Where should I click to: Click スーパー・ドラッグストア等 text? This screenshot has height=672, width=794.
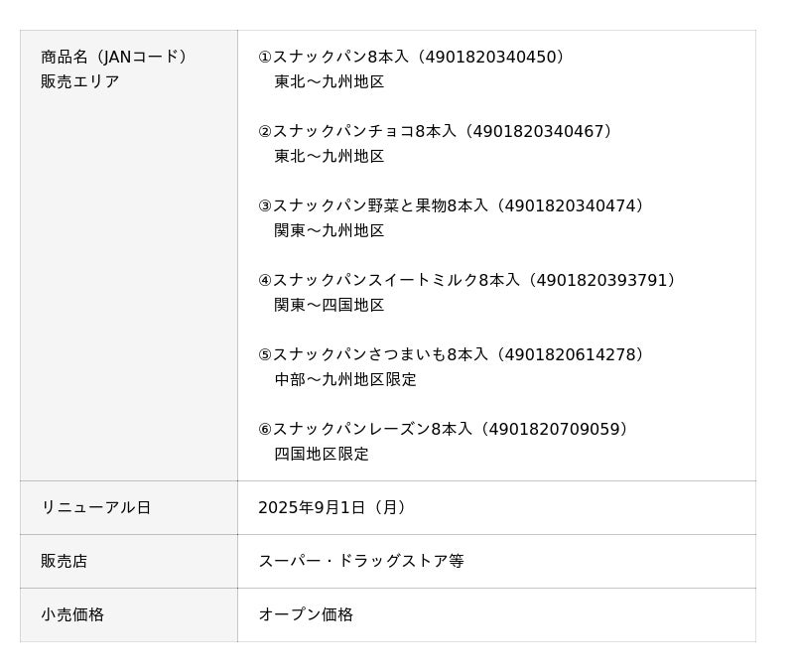(x=361, y=561)
